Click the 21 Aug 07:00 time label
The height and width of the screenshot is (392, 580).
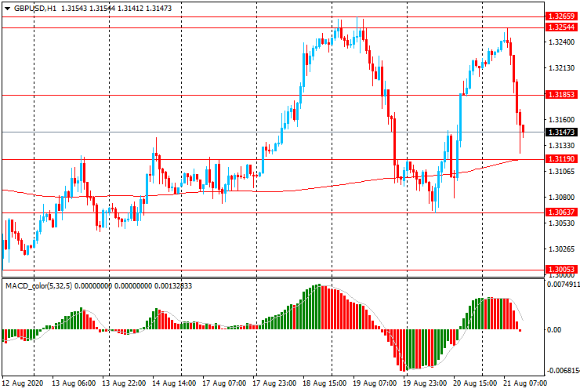[x=524, y=383]
